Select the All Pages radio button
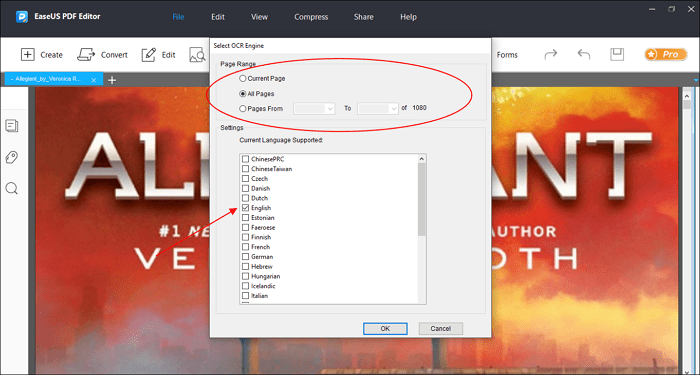 click(243, 94)
